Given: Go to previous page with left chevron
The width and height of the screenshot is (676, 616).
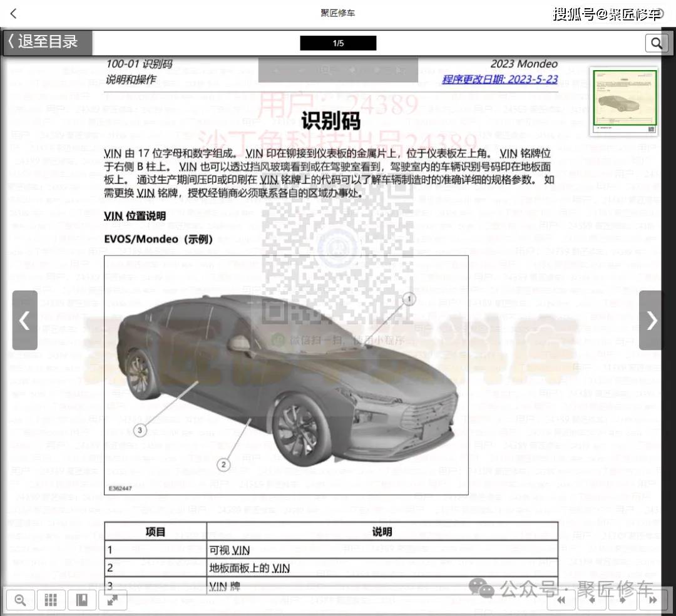Looking at the screenshot, I should [x=24, y=321].
